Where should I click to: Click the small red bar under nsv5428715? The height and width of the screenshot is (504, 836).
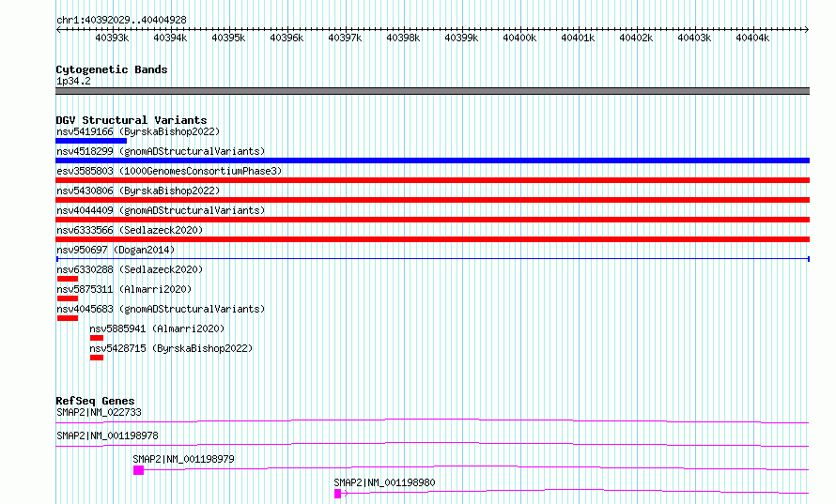tap(97, 358)
